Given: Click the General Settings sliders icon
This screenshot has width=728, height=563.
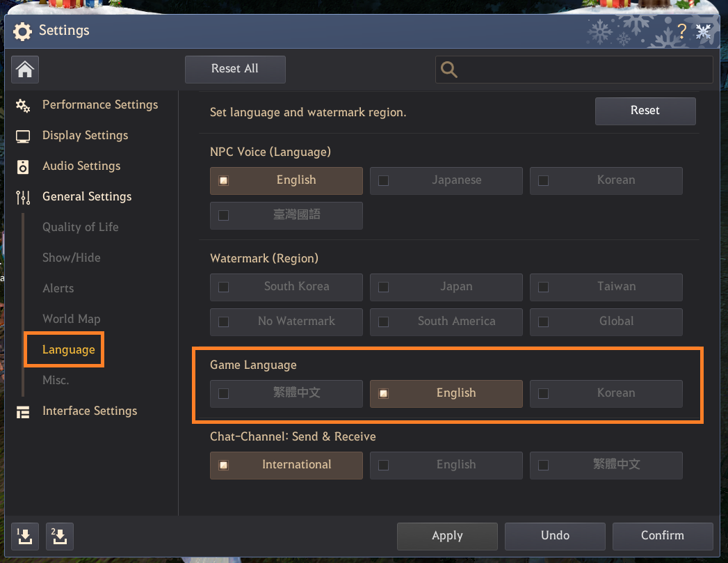Looking at the screenshot, I should pos(23,198).
